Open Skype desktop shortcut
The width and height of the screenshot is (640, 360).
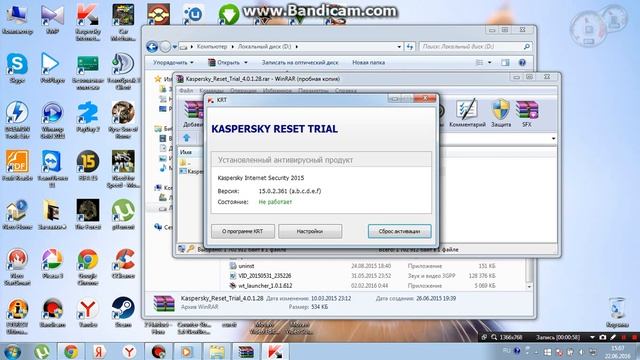[17, 69]
